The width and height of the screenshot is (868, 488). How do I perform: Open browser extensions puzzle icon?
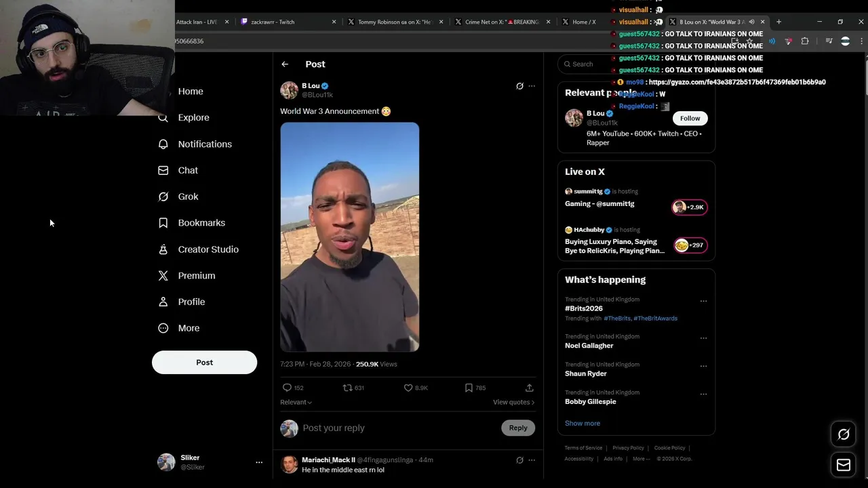coord(805,41)
